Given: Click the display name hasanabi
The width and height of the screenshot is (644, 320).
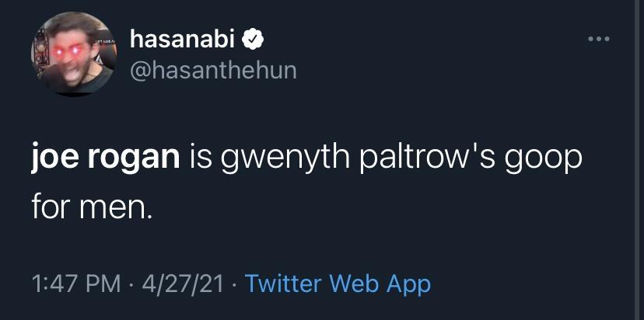Looking at the screenshot, I should pyautogui.click(x=182, y=38).
